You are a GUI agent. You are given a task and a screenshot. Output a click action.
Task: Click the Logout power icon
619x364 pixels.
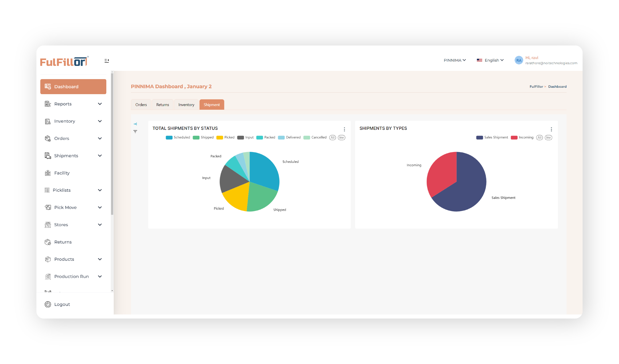pyautogui.click(x=48, y=304)
